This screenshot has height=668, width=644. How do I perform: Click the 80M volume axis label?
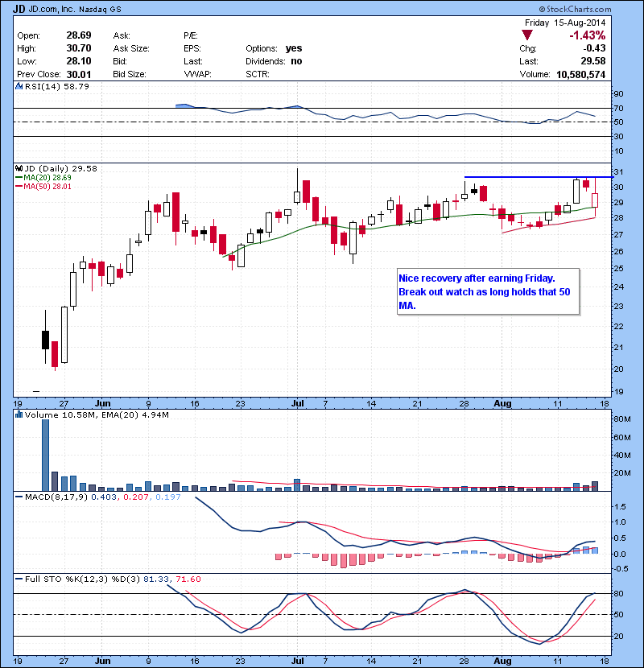click(x=622, y=419)
